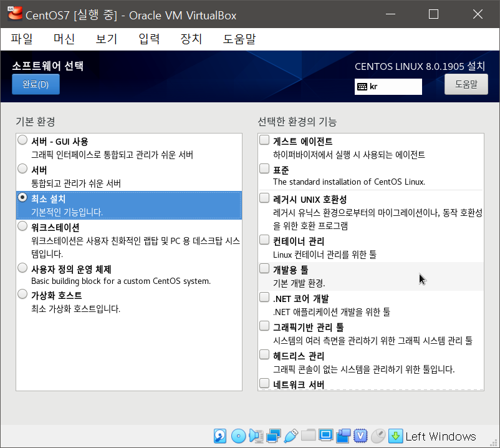Click the recording (video capture) status icon
500x448 pixels.
pyautogui.click(x=343, y=436)
